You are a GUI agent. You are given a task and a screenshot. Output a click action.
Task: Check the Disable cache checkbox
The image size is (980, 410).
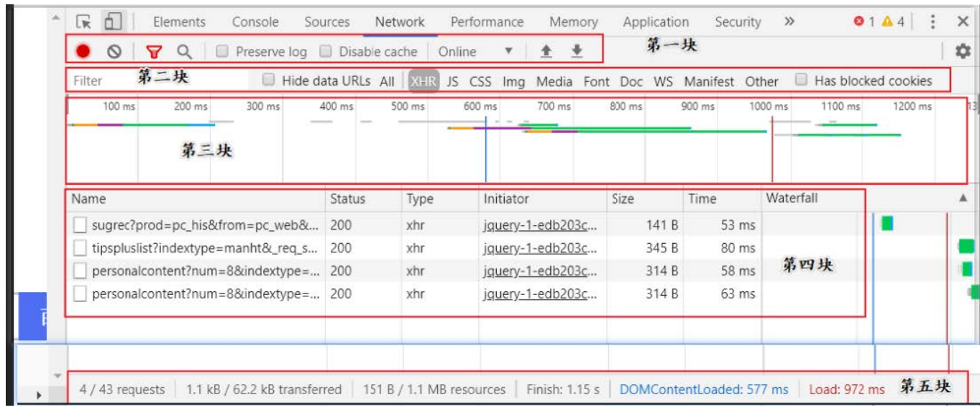point(326,51)
